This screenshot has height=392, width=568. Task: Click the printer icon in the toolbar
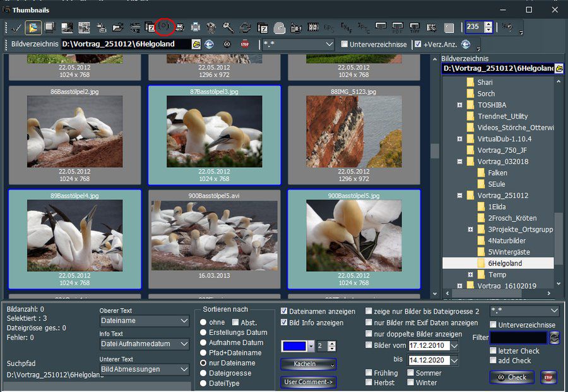[196, 28]
